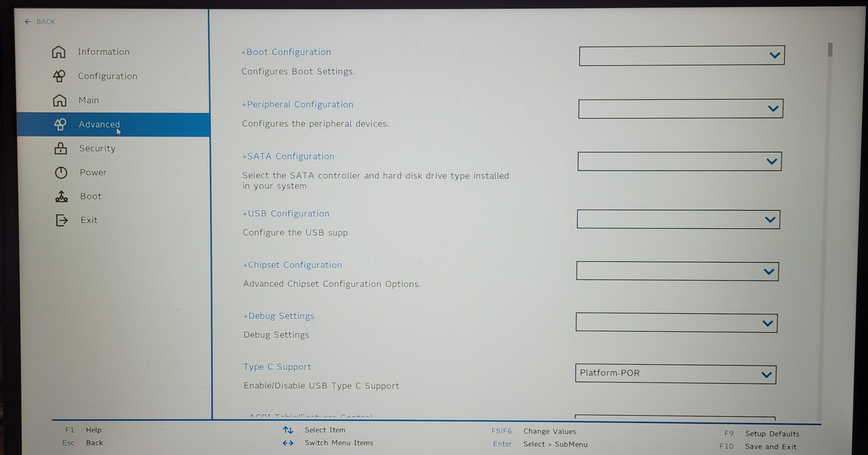The height and width of the screenshot is (455, 868).
Task: Expand the SATA Configuration dropdown
Action: pos(679,161)
